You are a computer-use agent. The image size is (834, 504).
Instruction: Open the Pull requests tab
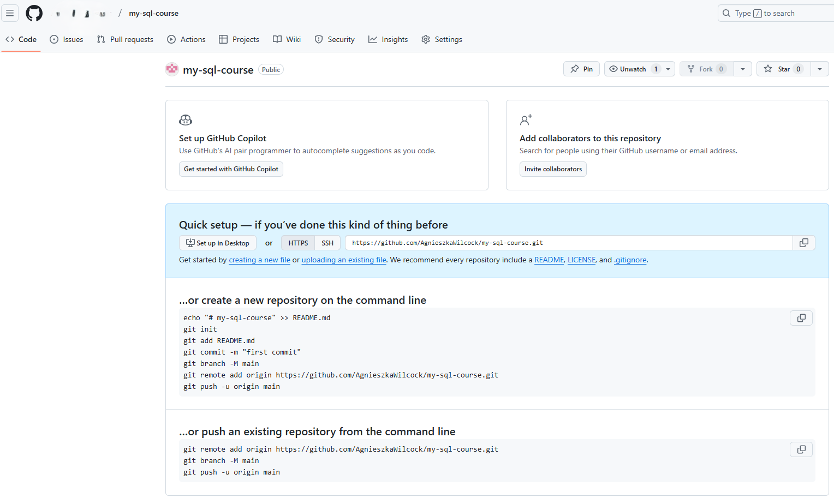(125, 39)
